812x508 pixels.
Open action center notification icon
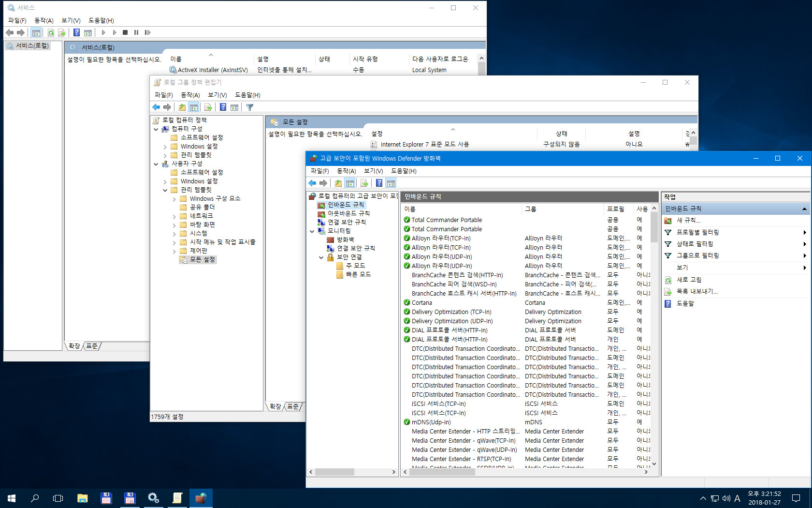[796, 498]
